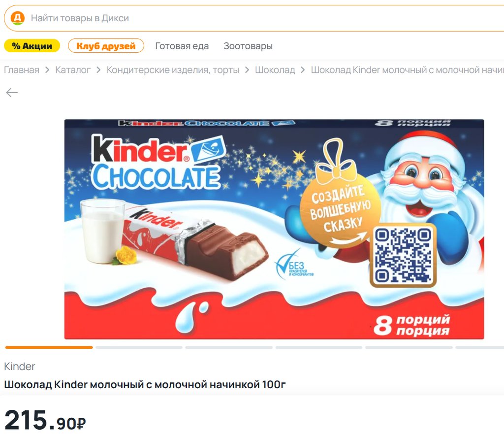
Task: Open the 'Каталог' breadcrumb link
Action: tap(73, 70)
